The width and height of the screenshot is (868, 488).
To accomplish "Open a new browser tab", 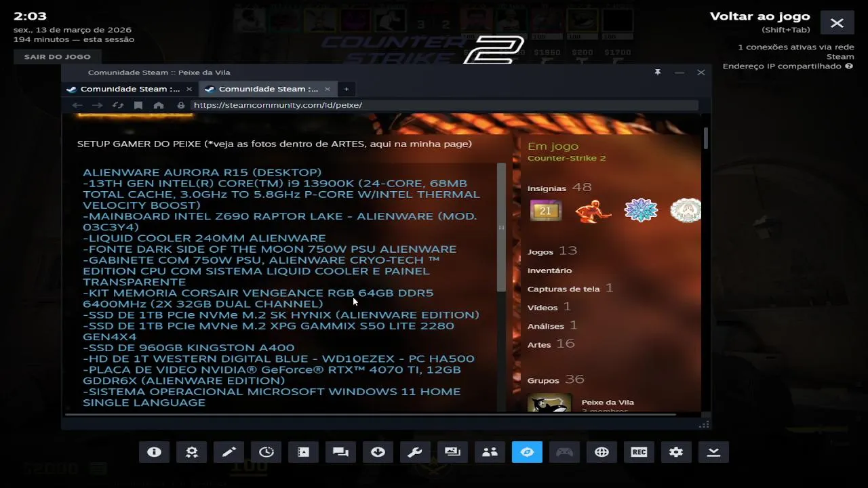I will coord(346,89).
